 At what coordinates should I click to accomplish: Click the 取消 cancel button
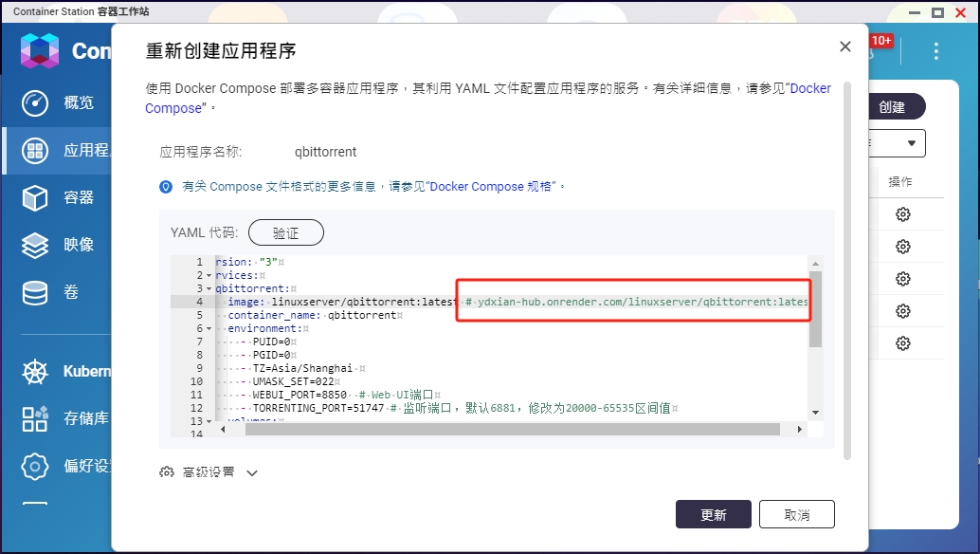point(797,514)
